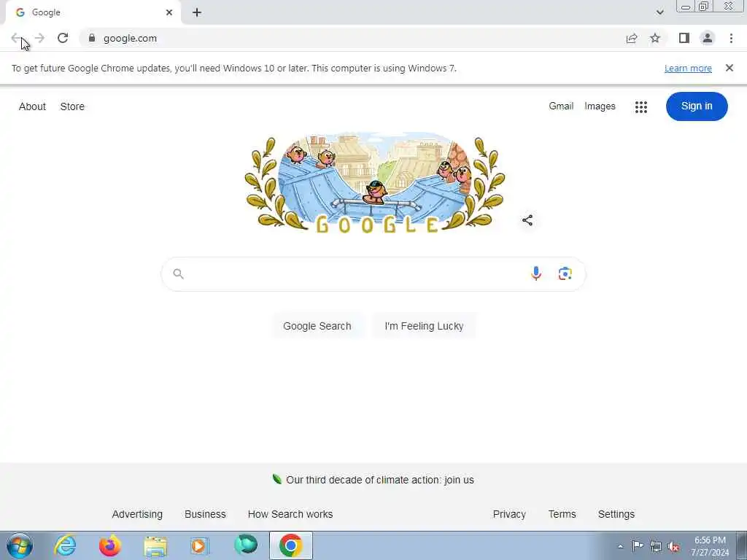Open the Learn more link
The width and height of the screenshot is (747, 560).
(x=688, y=68)
